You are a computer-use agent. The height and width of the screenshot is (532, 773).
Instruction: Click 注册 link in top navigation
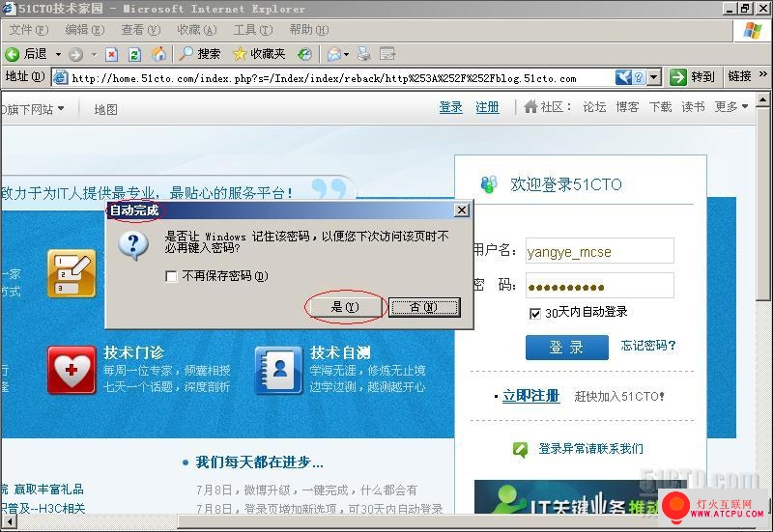487,107
